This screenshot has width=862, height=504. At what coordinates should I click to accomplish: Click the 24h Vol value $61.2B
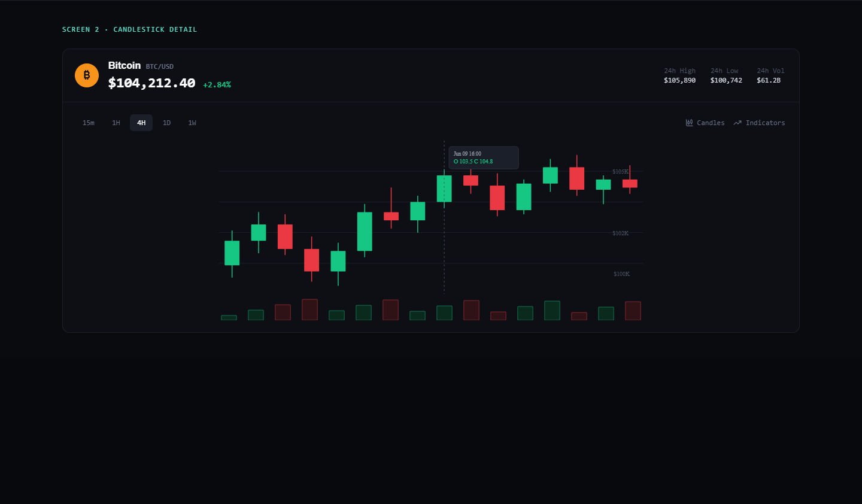769,80
